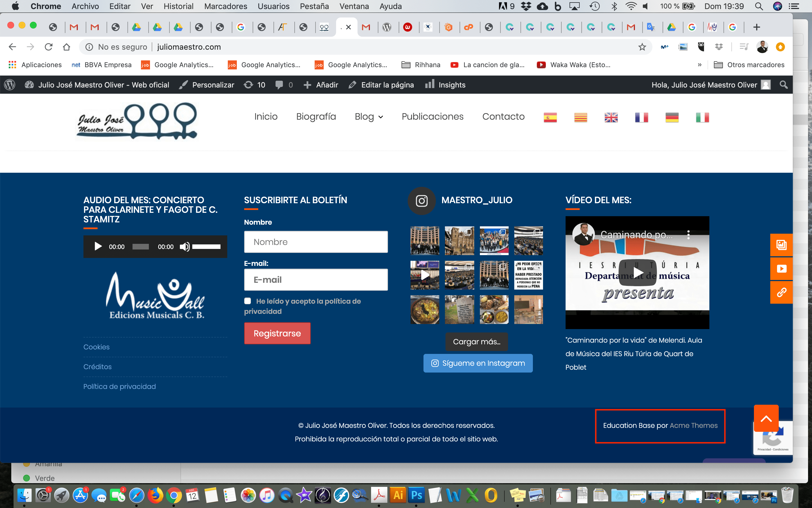This screenshot has width=812, height=508.
Task: Open the comments bubble in admin bar
Action: [x=284, y=85]
